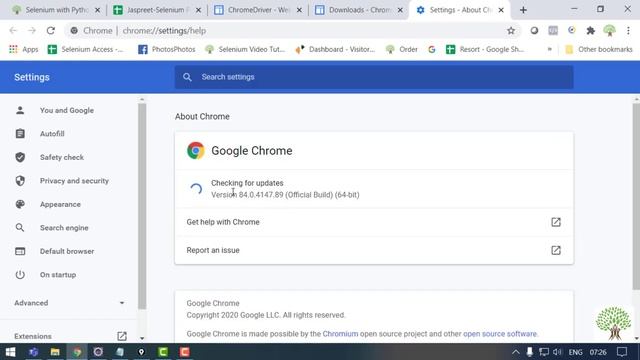Open the volume control in system tray
Screen dimensions: 640x360
point(557,352)
